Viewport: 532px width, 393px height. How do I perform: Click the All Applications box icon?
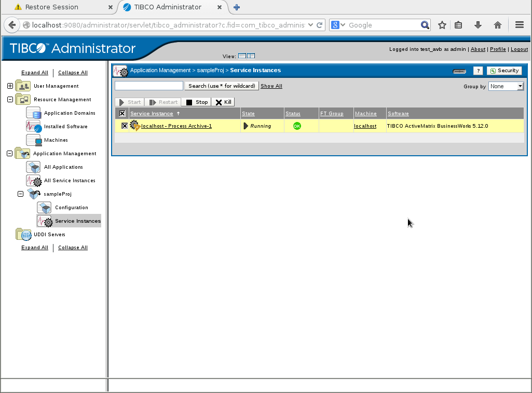[33, 167]
